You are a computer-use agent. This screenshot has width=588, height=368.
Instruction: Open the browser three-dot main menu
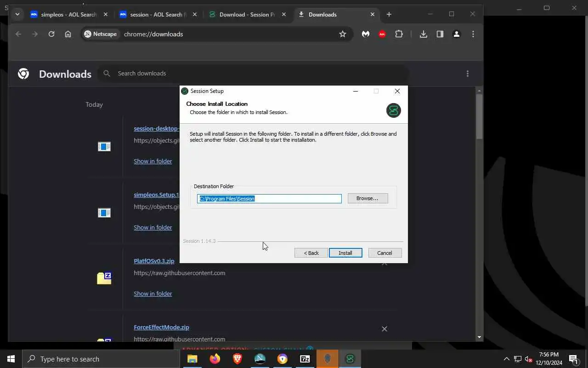(x=473, y=34)
